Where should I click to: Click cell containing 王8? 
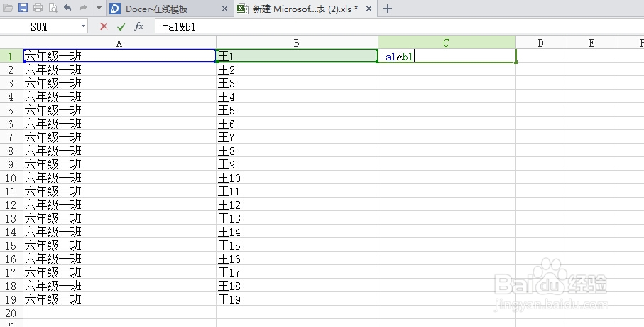point(297,151)
